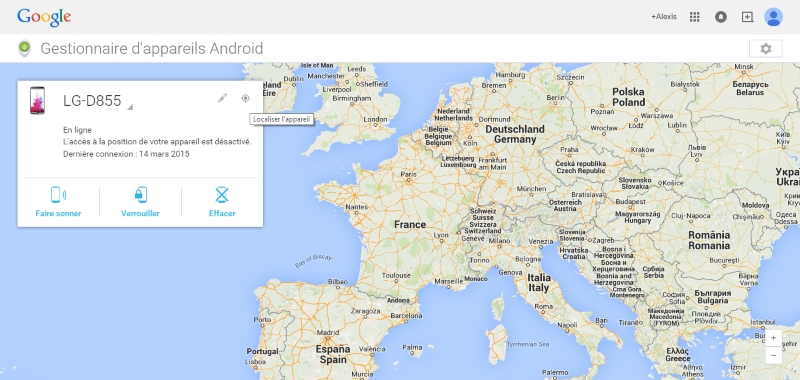Viewport: 800px width, 380px height.
Task: Open the +Alexis profile link
Action: point(664,17)
